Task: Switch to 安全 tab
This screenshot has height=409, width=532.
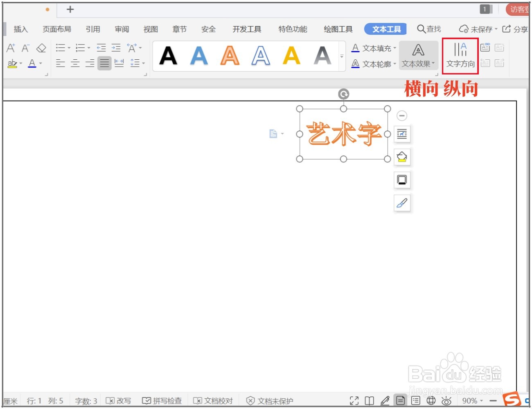Action: 208,29
